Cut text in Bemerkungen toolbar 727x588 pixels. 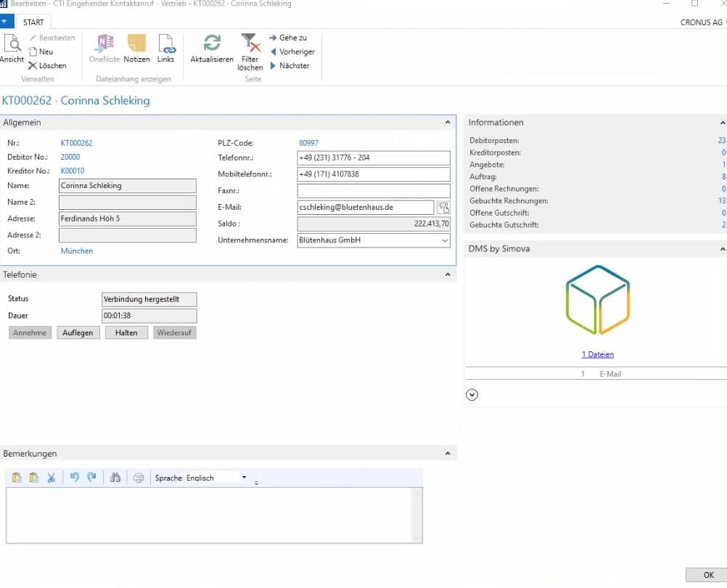click(52, 477)
